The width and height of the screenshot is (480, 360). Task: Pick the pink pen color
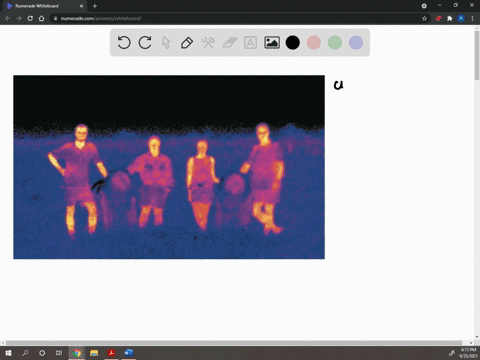pyautogui.click(x=314, y=43)
